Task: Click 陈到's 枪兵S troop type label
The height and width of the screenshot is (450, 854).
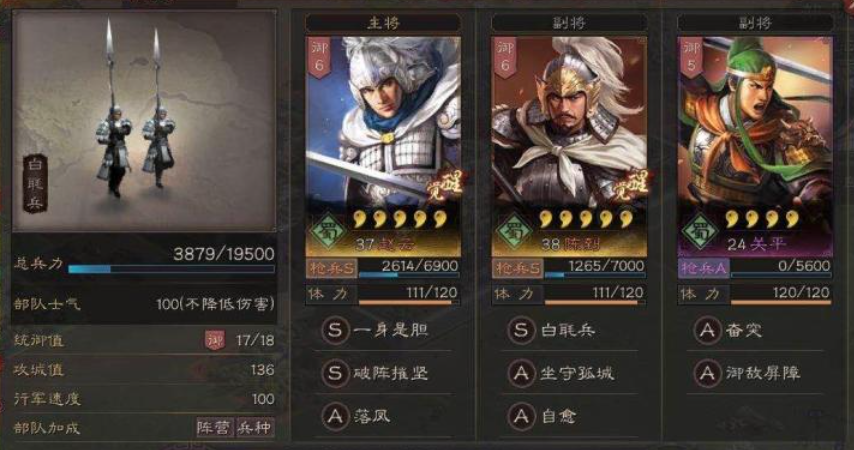Action: pos(517,268)
